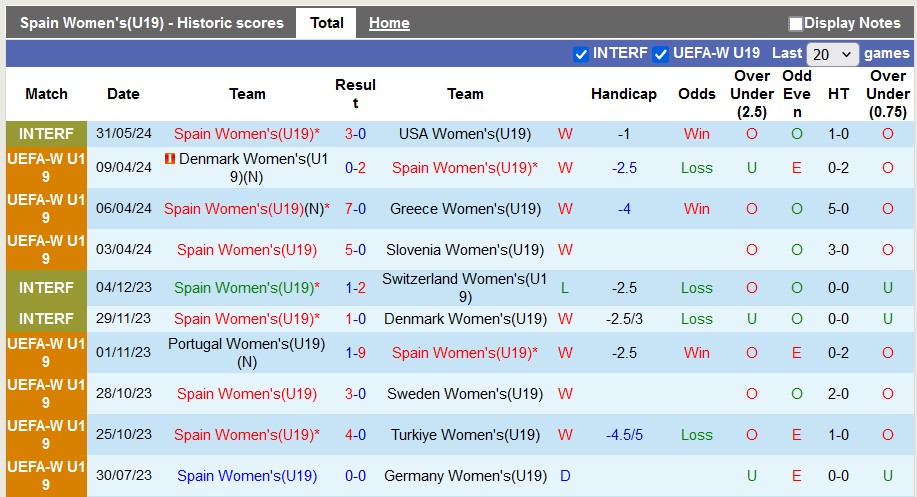The width and height of the screenshot is (917, 497).
Task: Click the -2.5/3 handicap value
Action: click(624, 319)
